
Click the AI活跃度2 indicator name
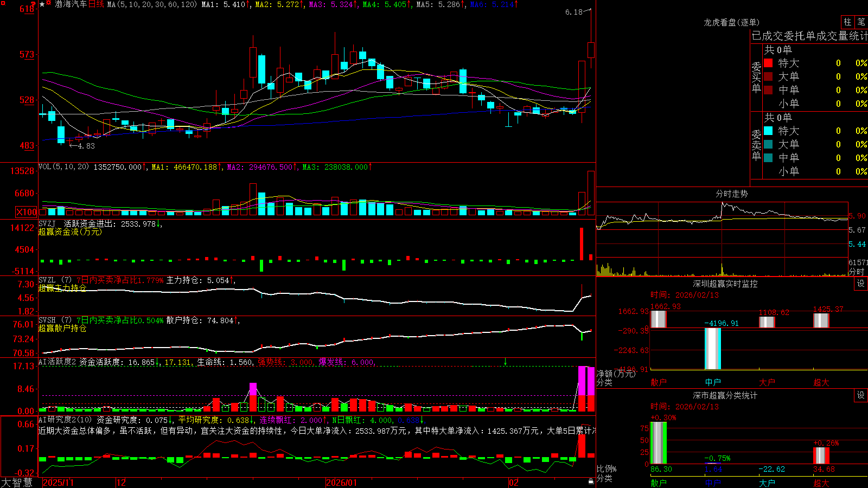pos(58,362)
